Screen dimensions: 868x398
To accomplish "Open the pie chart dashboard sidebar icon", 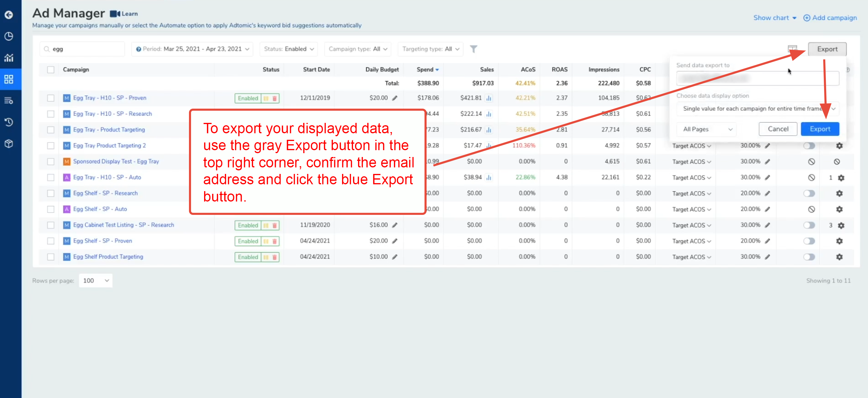I will [9, 36].
